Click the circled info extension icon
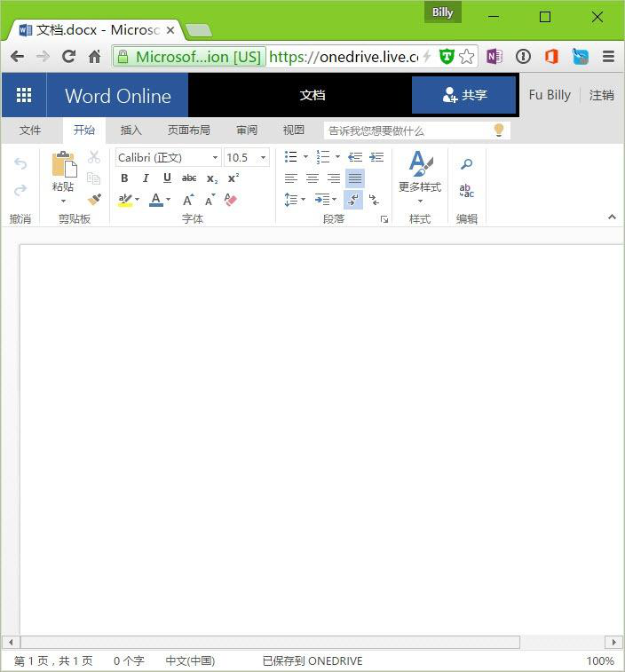This screenshot has height=672, width=625. (523, 56)
